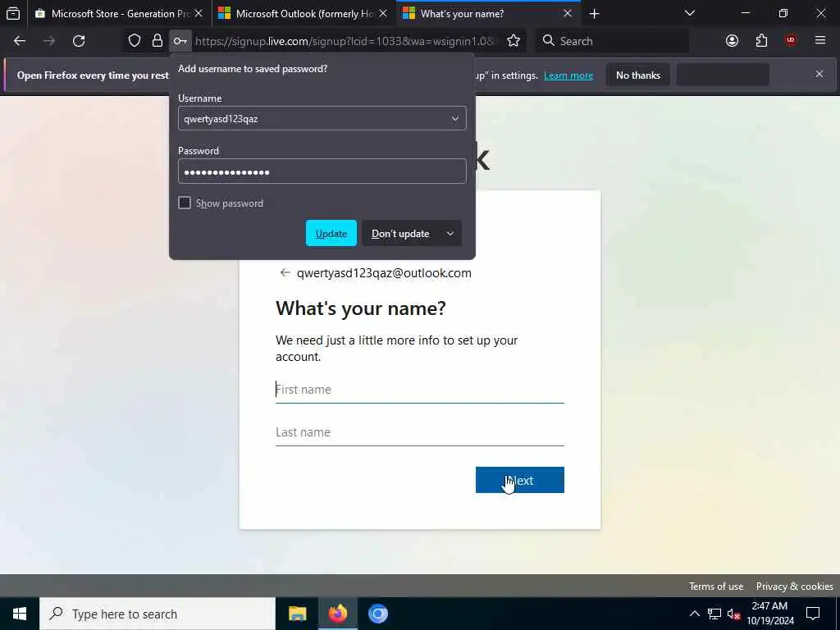The image size is (840, 630).
Task: Close the Microsoft Store tab
Action: tap(199, 13)
